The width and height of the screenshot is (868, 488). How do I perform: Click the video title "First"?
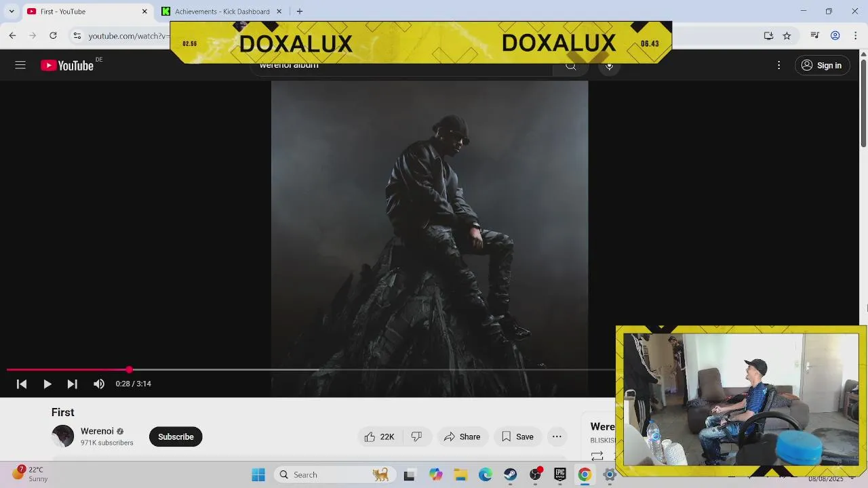coord(62,412)
